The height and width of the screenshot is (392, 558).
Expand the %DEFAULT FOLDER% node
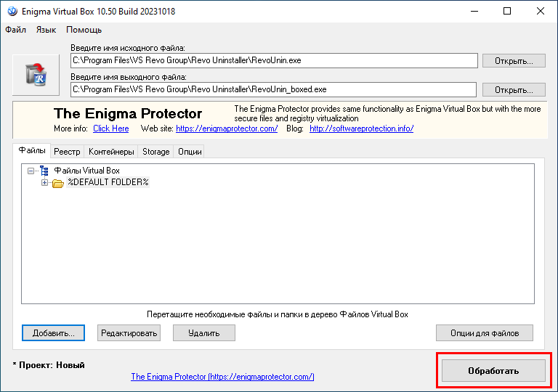click(x=44, y=183)
